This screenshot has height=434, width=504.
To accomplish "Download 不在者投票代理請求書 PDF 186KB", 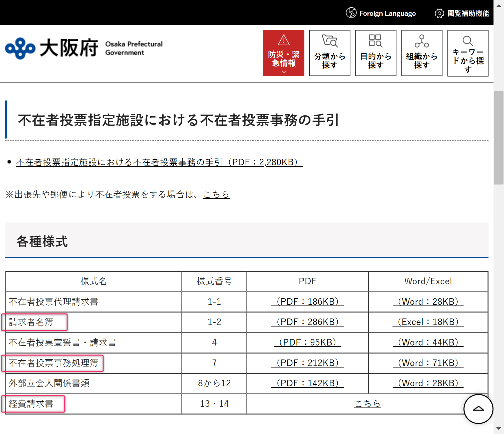I will pos(307,301).
